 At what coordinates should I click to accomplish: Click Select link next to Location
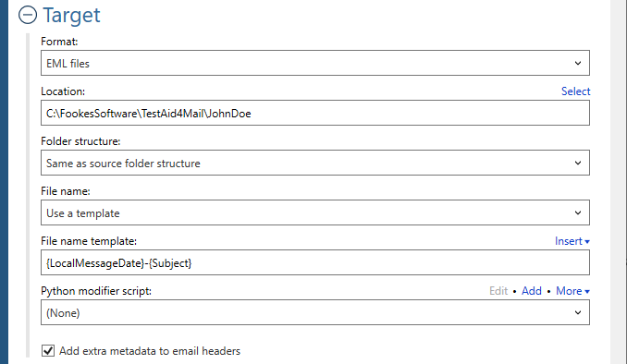click(x=575, y=91)
